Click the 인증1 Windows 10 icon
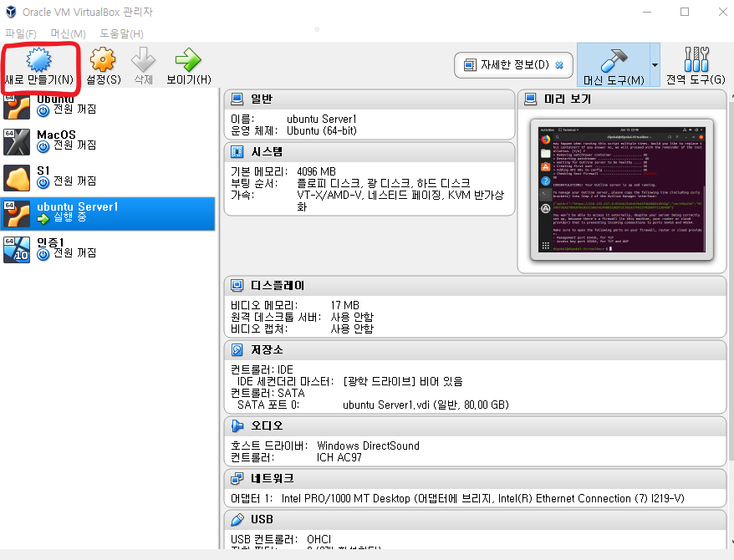 click(17, 250)
